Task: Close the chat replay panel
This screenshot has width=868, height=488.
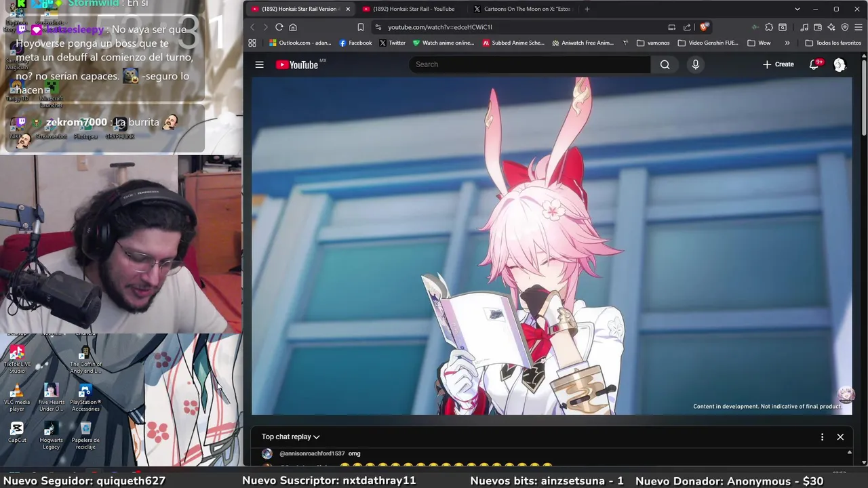Action: coord(840,437)
